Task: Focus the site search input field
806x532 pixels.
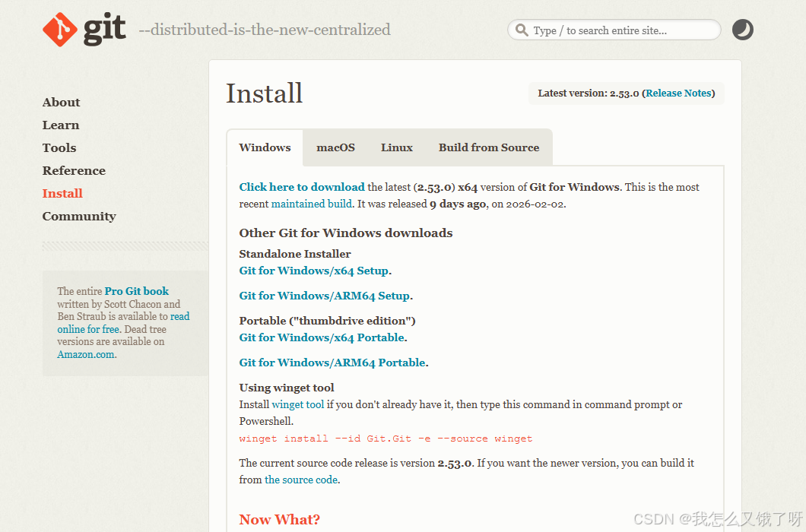Action: pos(614,30)
